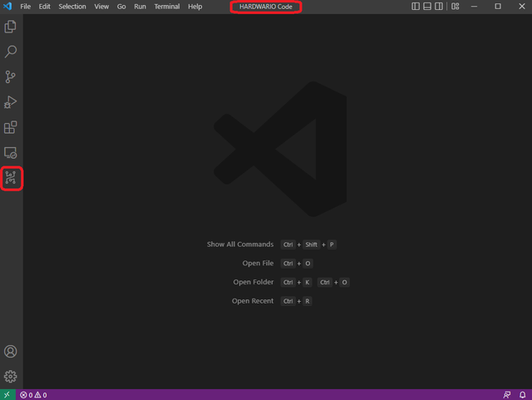This screenshot has height=400, width=532.
Task: Open the Remote Explorer view
Action: click(x=11, y=153)
